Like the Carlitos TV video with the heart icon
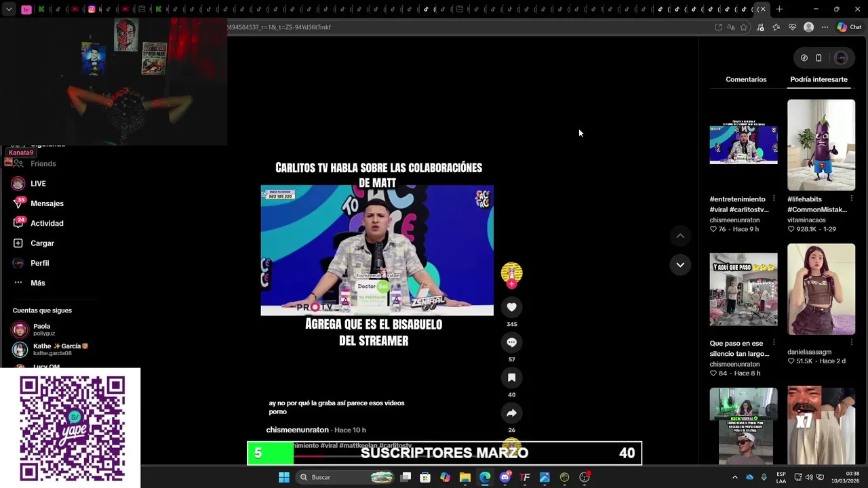 (x=511, y=307)
